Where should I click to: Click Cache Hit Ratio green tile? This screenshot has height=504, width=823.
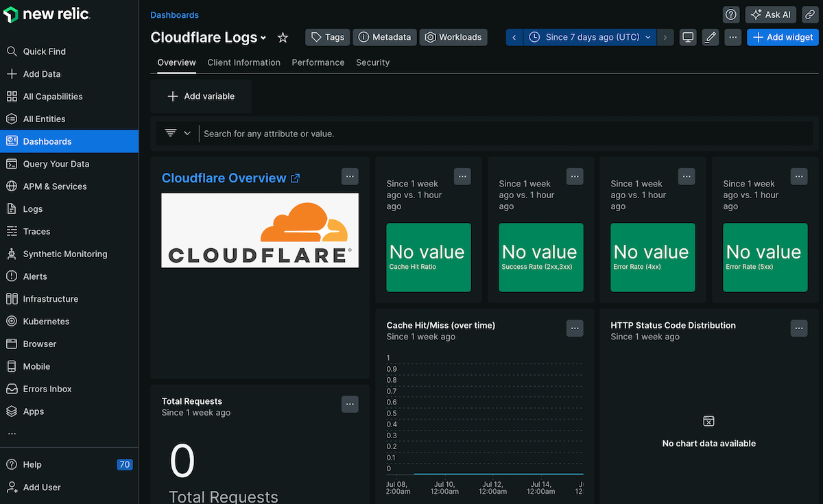click(x=429, y=257)
